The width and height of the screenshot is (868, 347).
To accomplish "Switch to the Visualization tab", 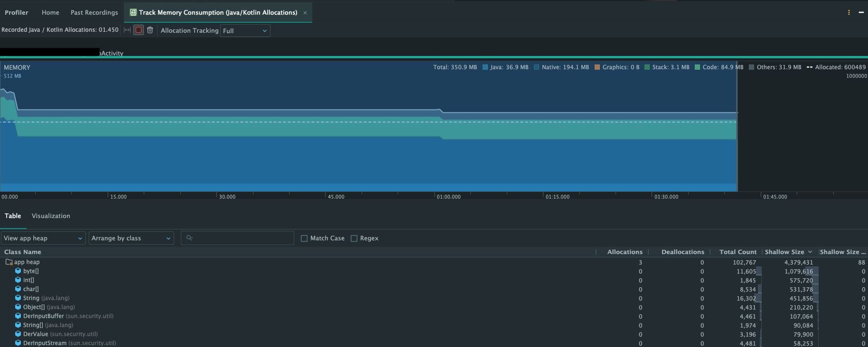I will coord(51,216).
